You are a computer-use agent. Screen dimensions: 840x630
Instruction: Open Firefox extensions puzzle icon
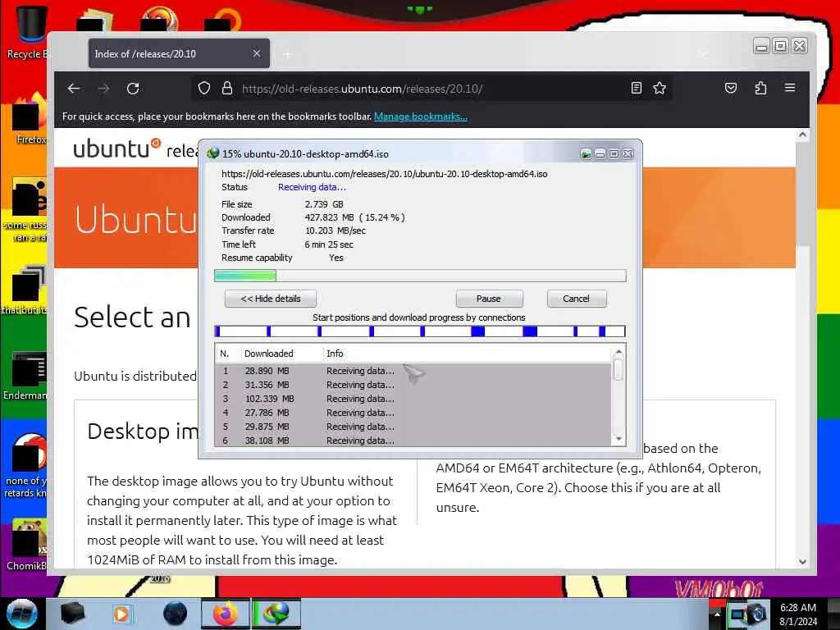coord(760,88)
